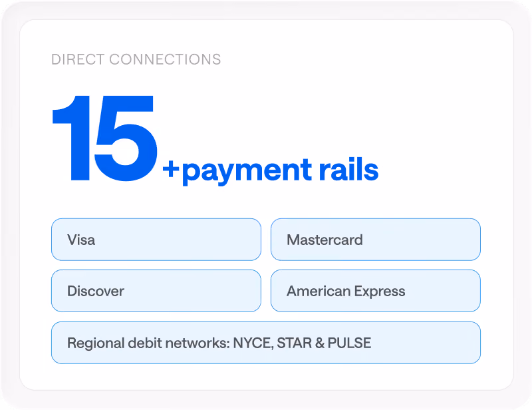
Task: Click the word payment in blue
Action: click(x=247, y=171)
